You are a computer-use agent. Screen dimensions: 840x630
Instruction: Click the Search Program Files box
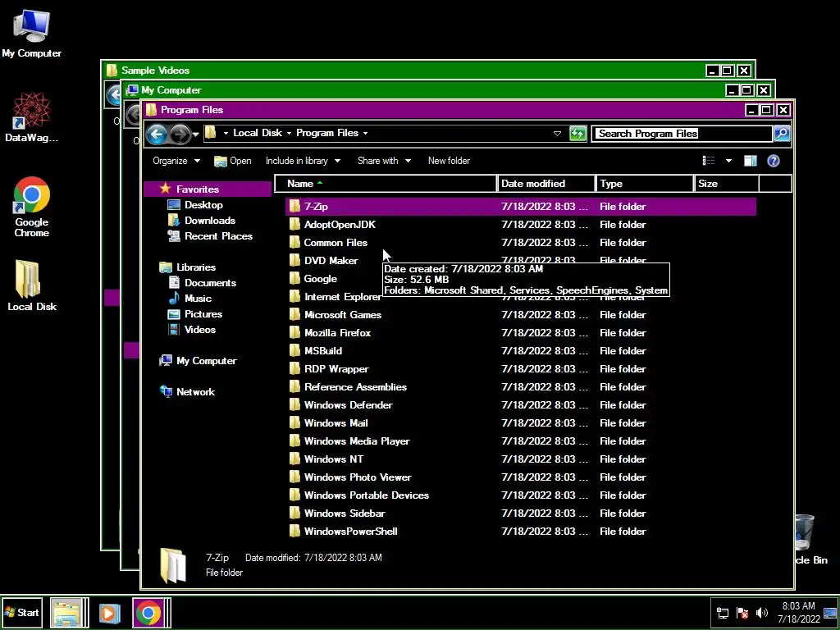pyautogui.click(x=682, y=134)
